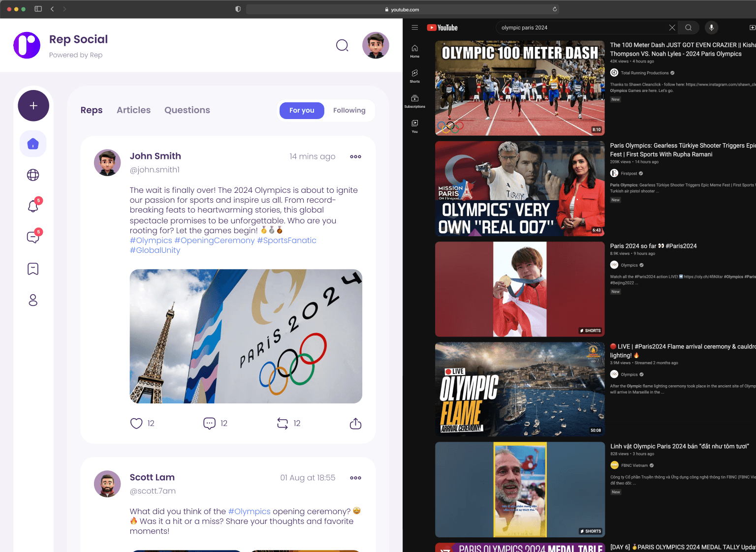Click YouTube voice search microphone
This screenshot has width=756, height=552.
(x=711, y=28)
